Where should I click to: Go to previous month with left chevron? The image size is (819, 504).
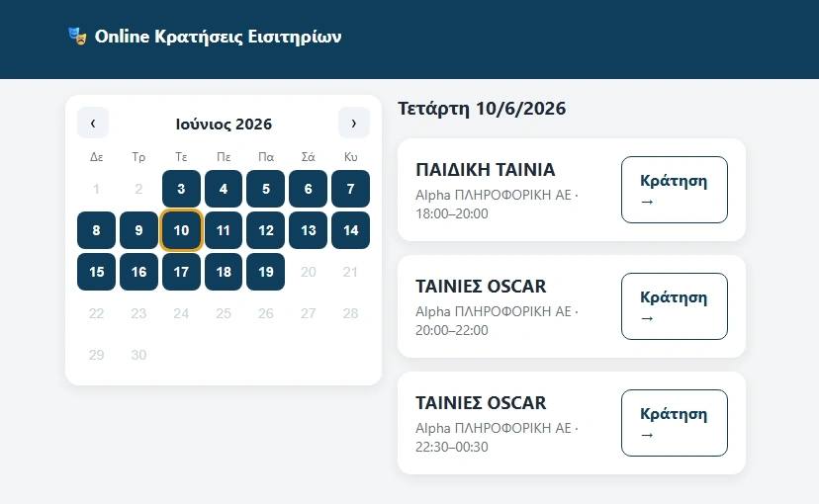[93, 124]
